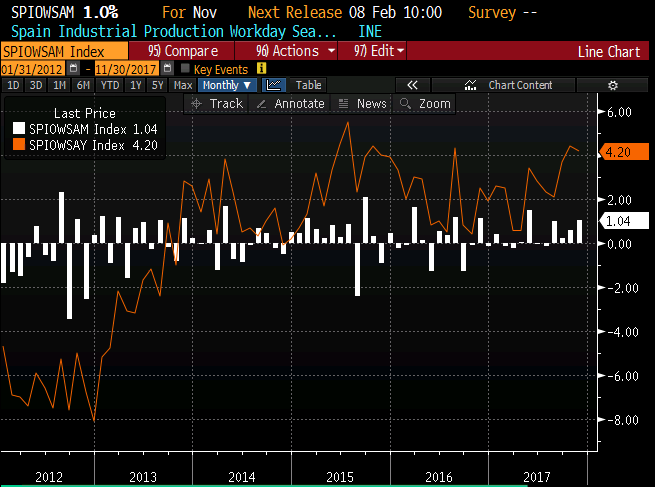This screenshot has width=655, height=487.
Task: Expand the Edit dropdown menu
Action: point(379,50)
